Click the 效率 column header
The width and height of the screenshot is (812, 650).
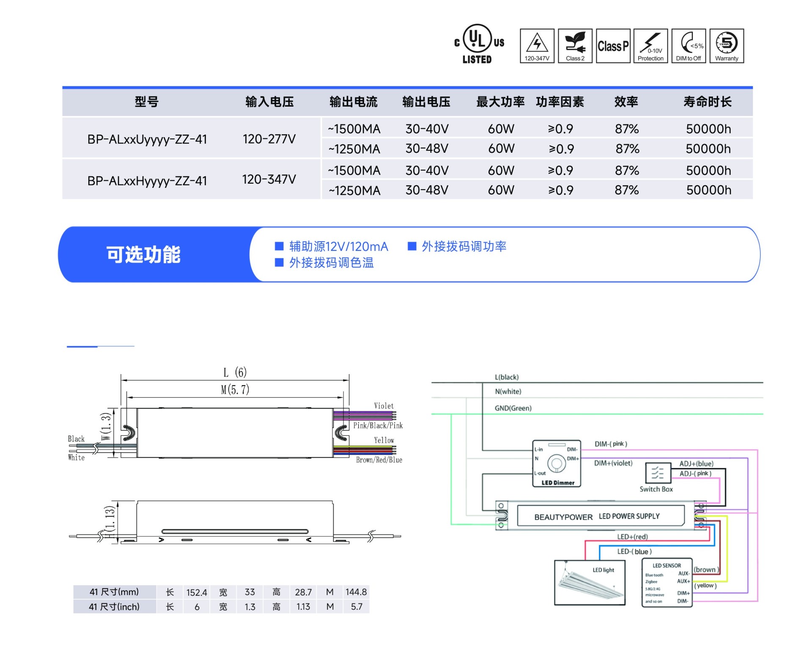[626, 102]
